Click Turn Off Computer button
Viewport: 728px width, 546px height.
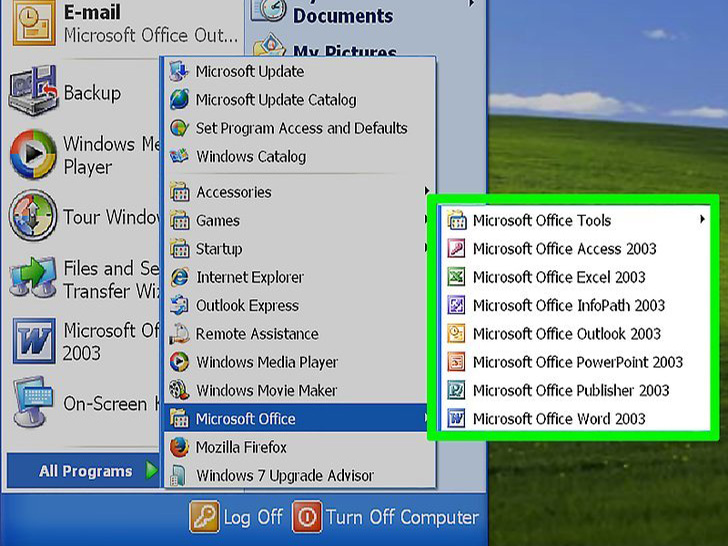pyautogui.click(x=386, y=517)
